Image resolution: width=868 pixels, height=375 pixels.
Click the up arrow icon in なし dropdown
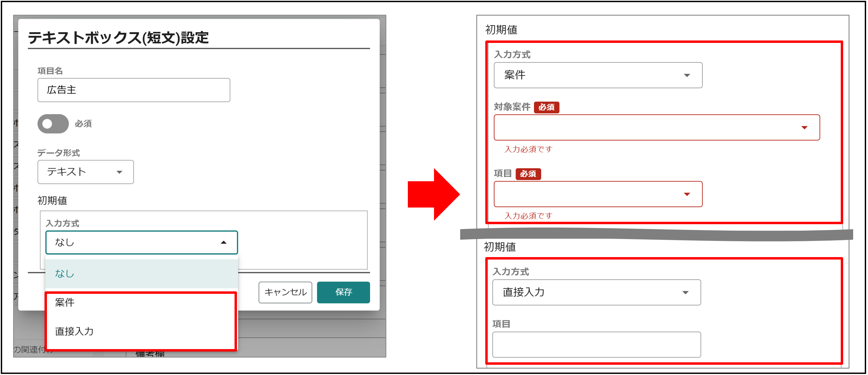[x=224, y=242]
